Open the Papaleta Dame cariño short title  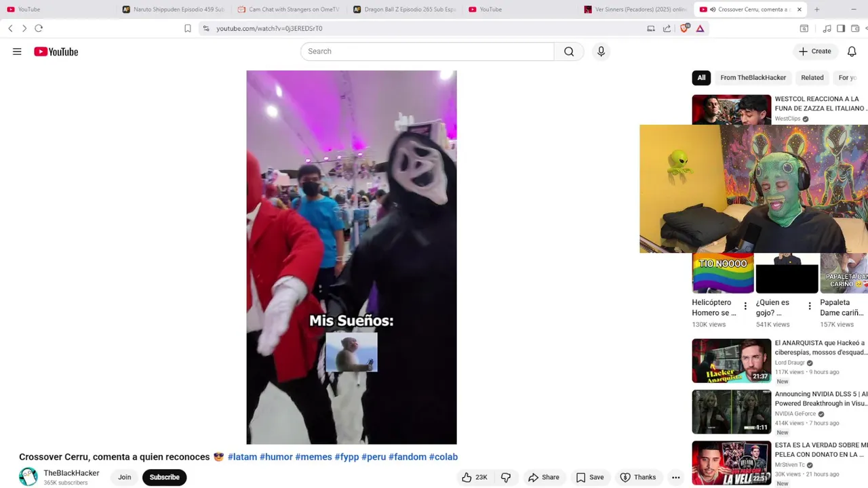tap(842, 308)
